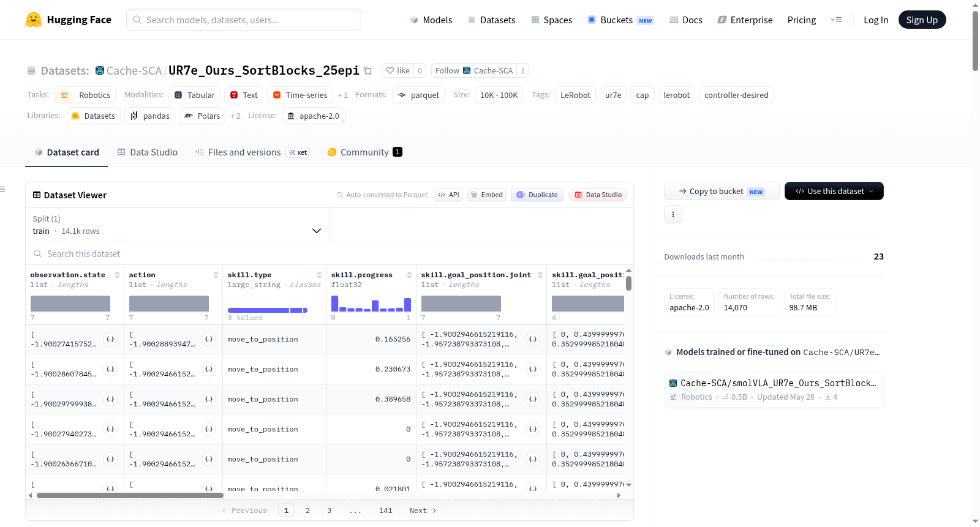980x527 pixels.
Task: Click Copy to bucket button
Action: (x=722, y=191)
